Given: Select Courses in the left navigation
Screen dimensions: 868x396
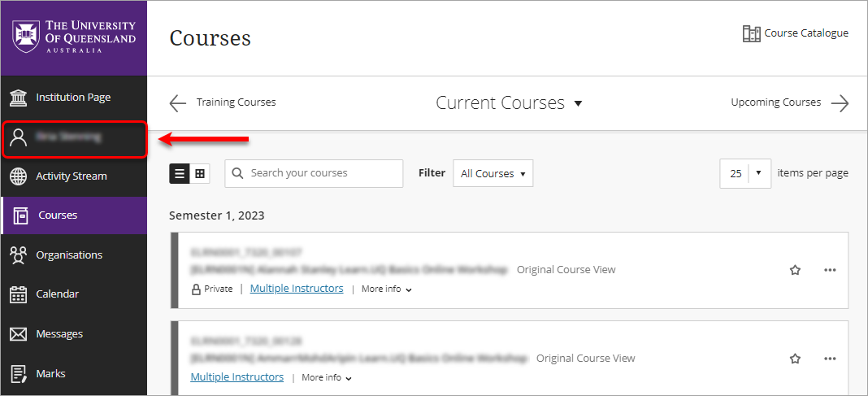Looking at the screenshot, I should point(74,215).
